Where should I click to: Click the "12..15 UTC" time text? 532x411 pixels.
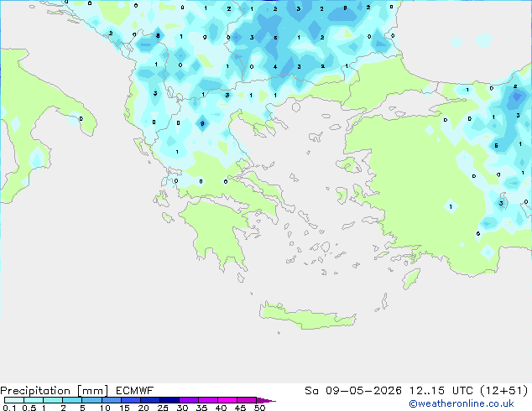point(441,391)
